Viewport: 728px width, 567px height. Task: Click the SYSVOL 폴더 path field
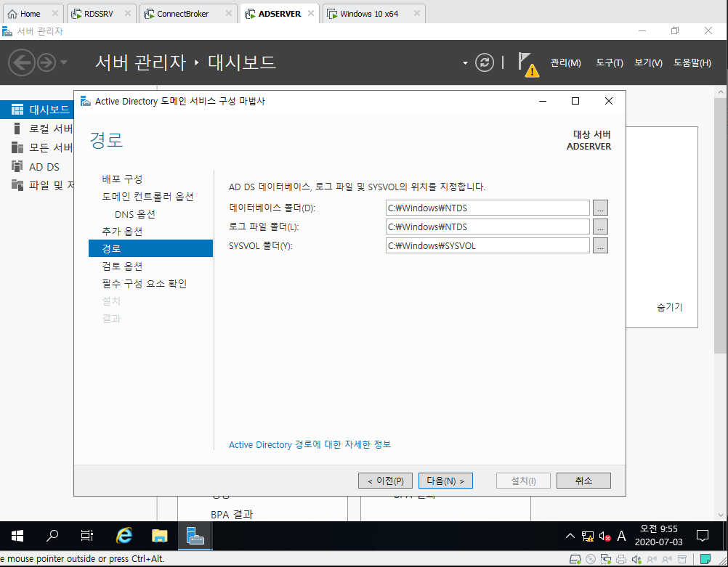tap(488, 245)
